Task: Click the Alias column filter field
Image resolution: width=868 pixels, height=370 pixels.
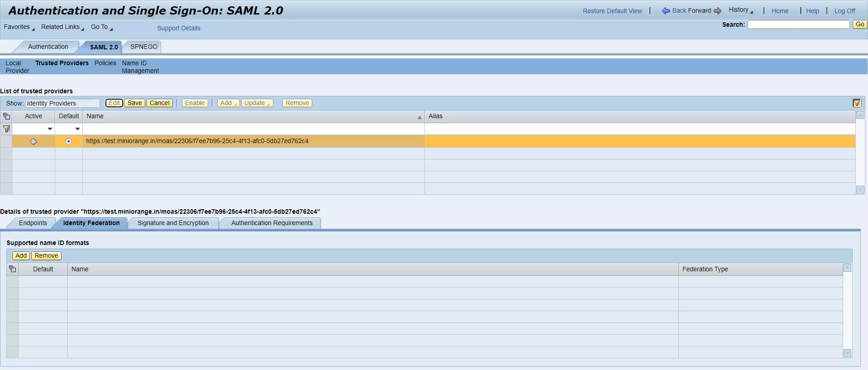Action: pos(640,129)
